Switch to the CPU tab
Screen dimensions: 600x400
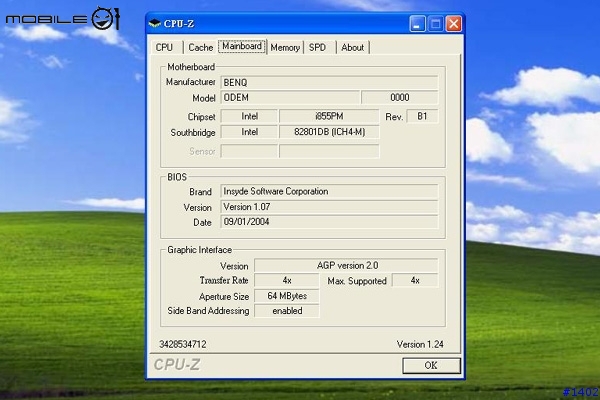[165, 47]
